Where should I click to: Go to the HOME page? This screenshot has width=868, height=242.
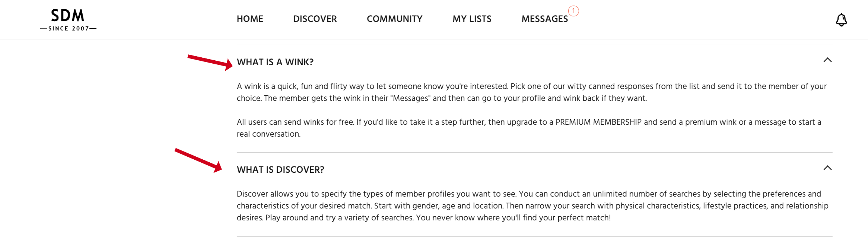(x=250, y=19)
